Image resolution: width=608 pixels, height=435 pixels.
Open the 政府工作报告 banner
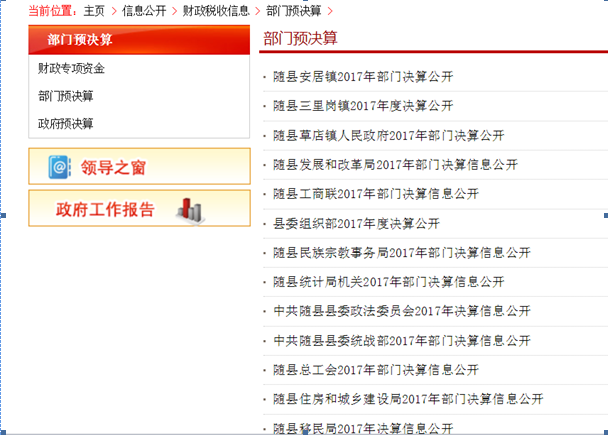[139, 209]
